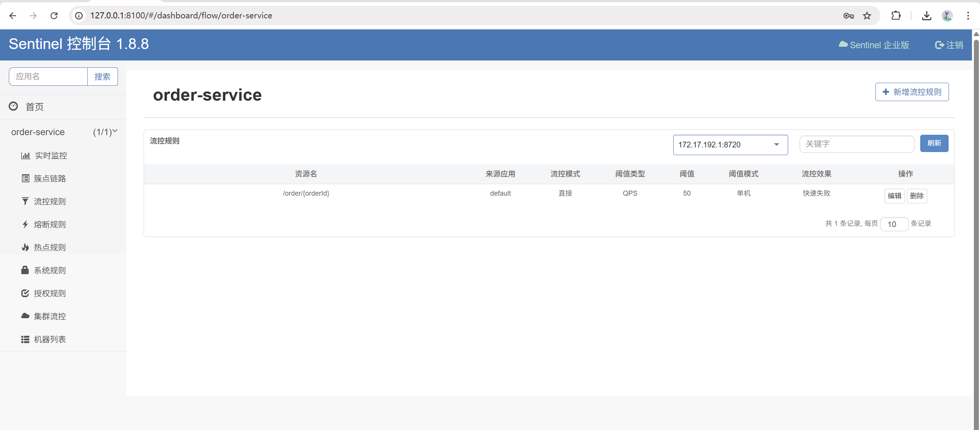Screen dimensions: 980x430
Task: Open 授权规则 in the sidebar
Action: coord(50,293)
